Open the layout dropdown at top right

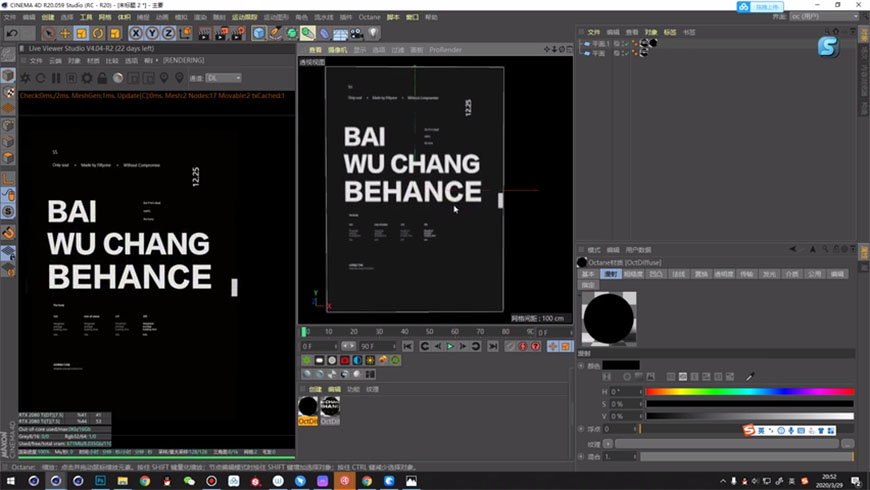(824, 17)
